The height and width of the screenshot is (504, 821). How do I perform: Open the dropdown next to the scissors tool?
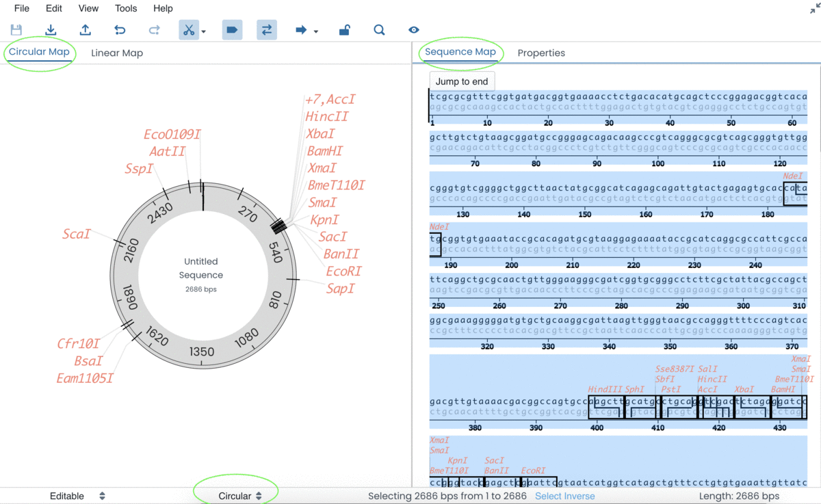(x=203, y=31)
